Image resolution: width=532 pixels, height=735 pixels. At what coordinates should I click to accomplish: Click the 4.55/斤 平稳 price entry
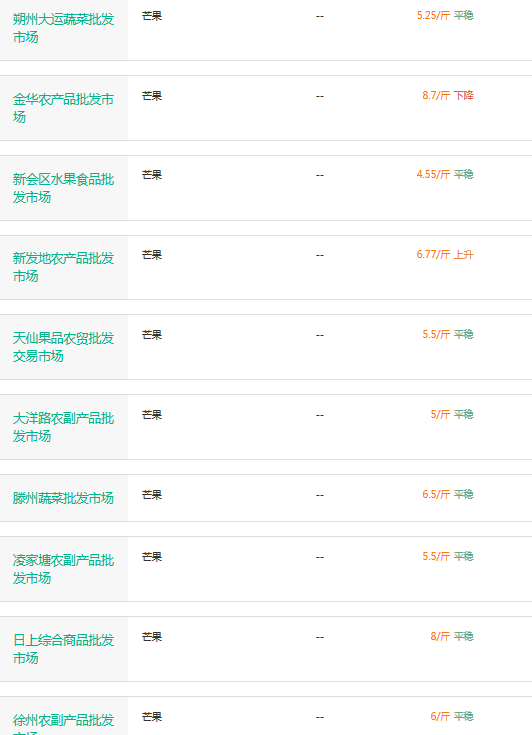coord(445,174)
